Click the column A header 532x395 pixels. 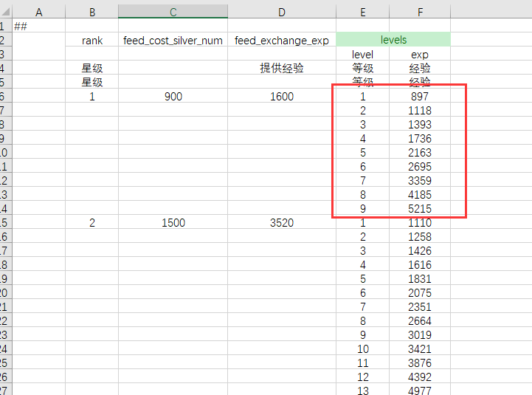point(39,12)
